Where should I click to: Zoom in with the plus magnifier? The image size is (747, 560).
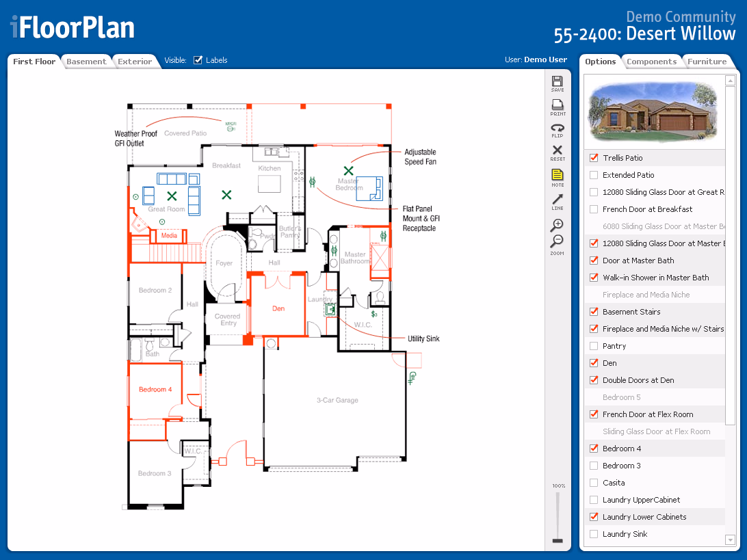point(557,225)
